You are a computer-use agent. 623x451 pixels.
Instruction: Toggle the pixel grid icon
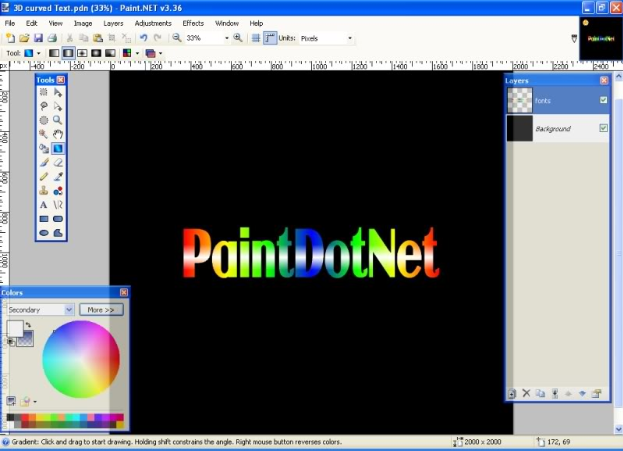pyautogui.click(x=256, y=38)
